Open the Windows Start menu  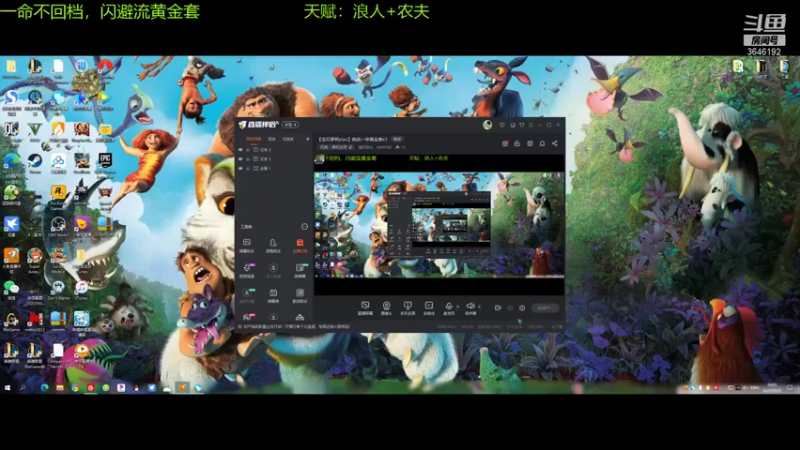click(x=8, y=388)
